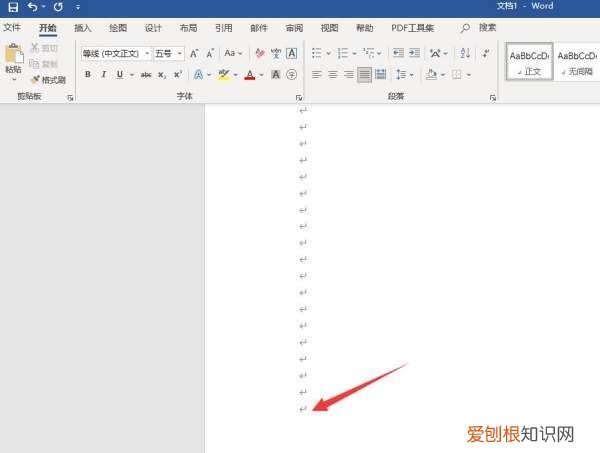Screen dimensions: 600x453
Task: Insert a bulleted list
Action: [316, 53]
